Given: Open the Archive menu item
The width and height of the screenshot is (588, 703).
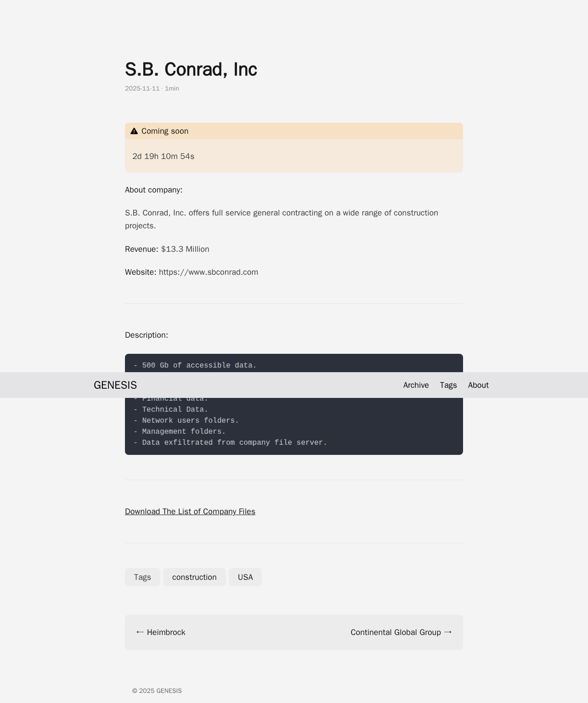Looking at the screenshot, I should click(x=416, y=385).
